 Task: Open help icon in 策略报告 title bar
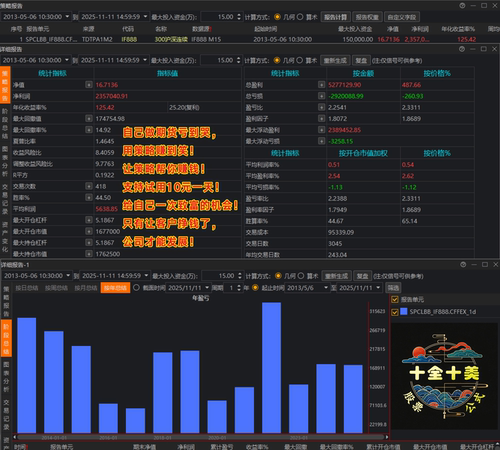[462, 5]
